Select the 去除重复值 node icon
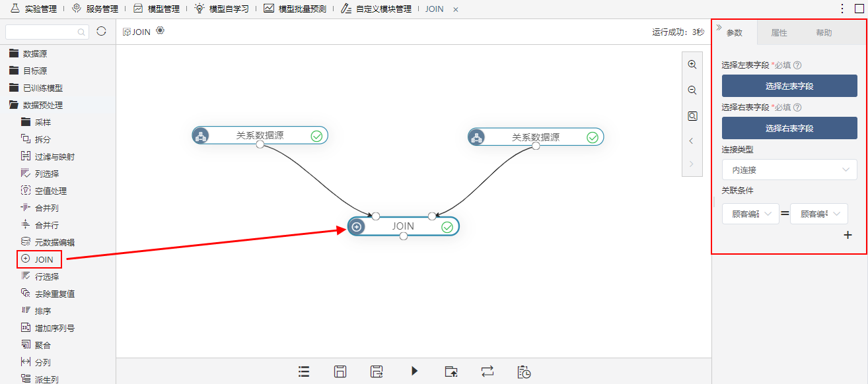The width and height of the screenshot is (868, 384). point(26,294)
